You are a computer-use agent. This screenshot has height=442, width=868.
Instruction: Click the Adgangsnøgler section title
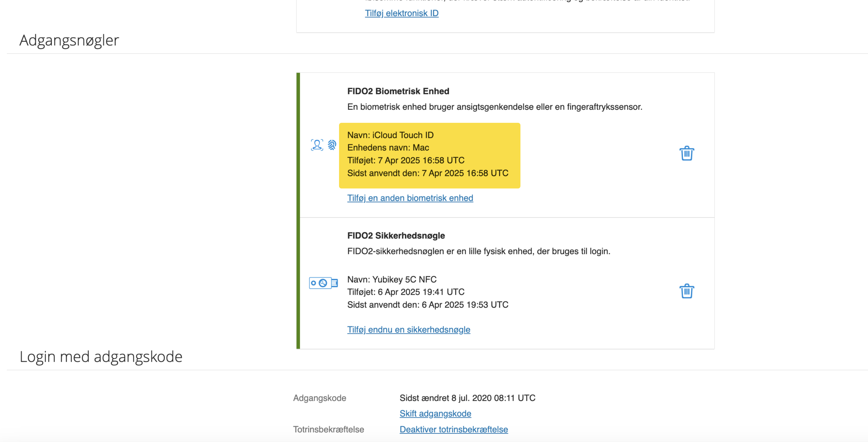click(69, 40)
